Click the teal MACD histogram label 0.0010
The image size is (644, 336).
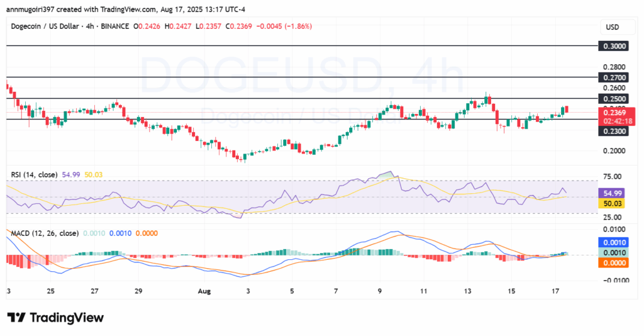click(x=614, y=252)
